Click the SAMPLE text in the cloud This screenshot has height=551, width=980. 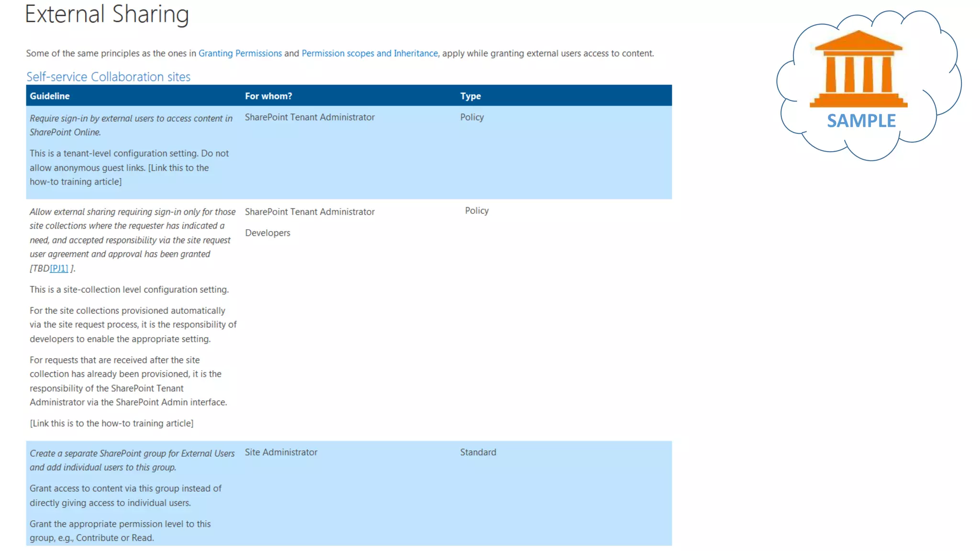click(861, 121)
